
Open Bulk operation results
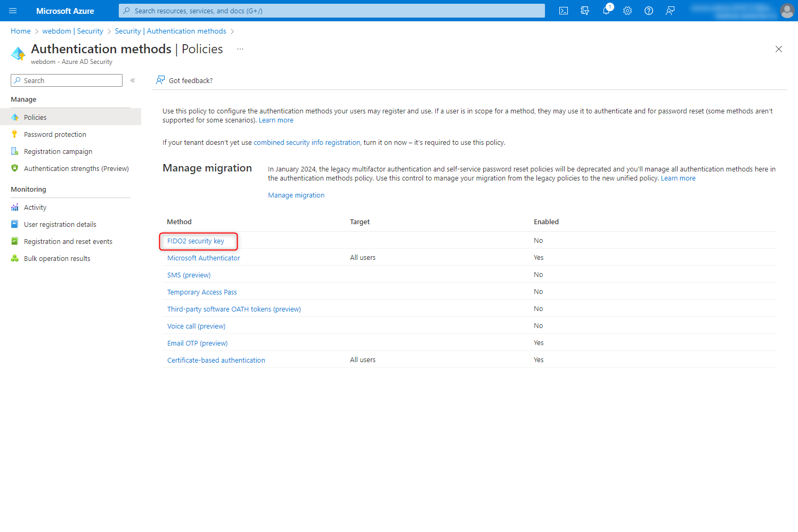click(56, 258)
